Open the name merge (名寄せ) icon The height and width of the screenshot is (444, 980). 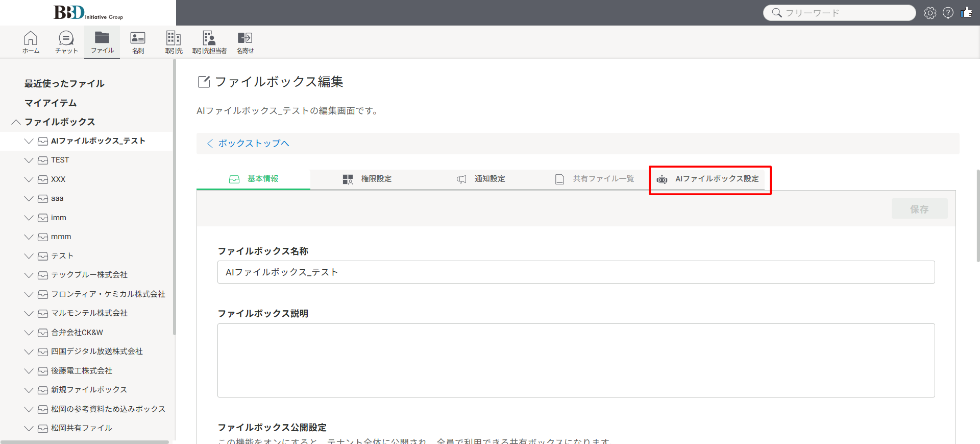[245, 42]
